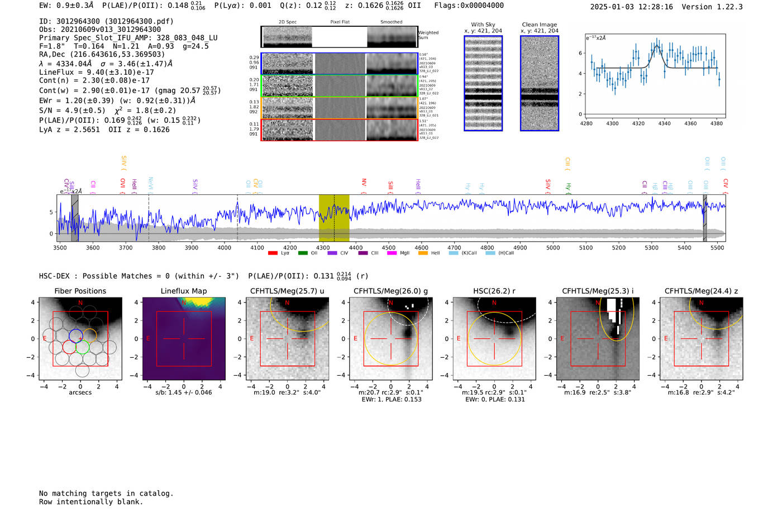This screenshot has height=532, width=782.
Task: Click Primary Spec_Slot_IFU_AMP: 328_083_048_LU text
Action: 128,38
